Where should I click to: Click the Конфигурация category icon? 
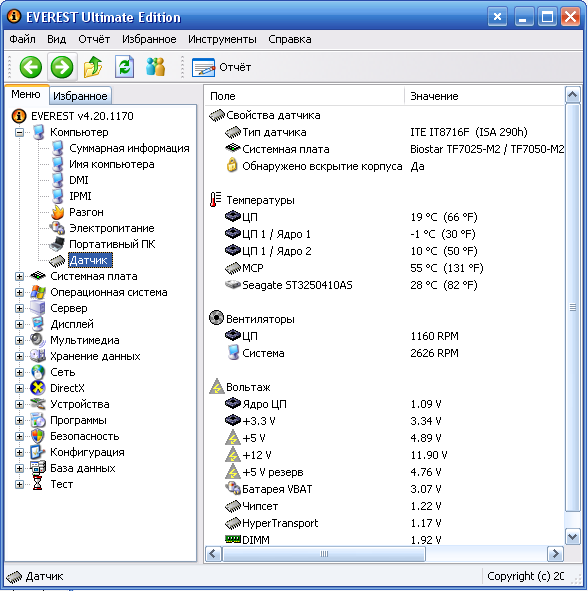click(x=38, y=452)
